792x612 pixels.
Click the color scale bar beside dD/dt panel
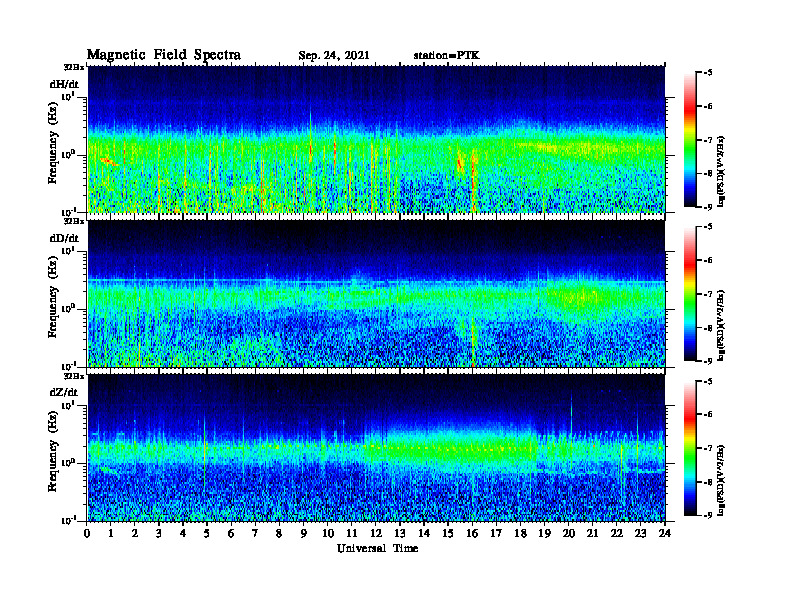(690, 294)
